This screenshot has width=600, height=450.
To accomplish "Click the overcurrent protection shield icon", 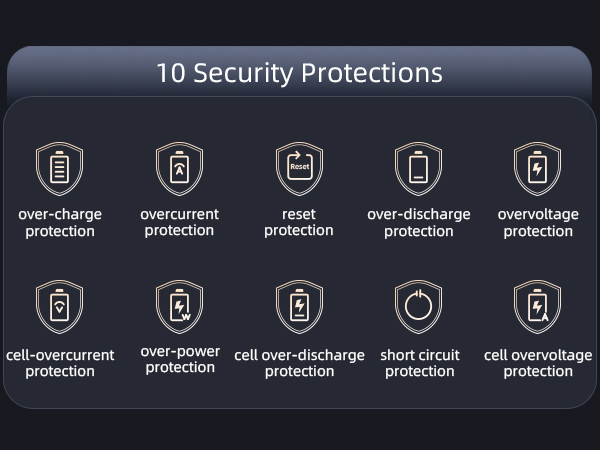I will pos(179,169).
